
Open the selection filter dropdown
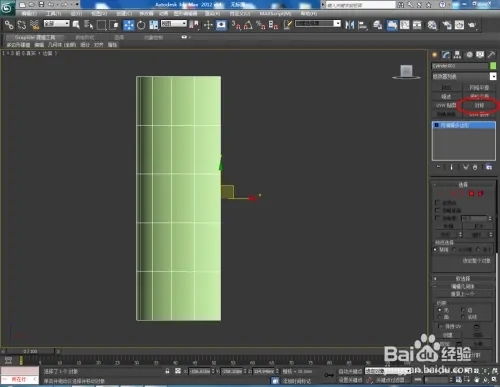tap(56, 23)
